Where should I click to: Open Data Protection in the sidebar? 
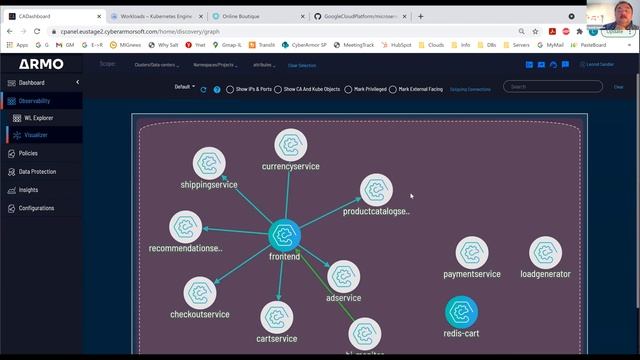(x=37, y=172)
